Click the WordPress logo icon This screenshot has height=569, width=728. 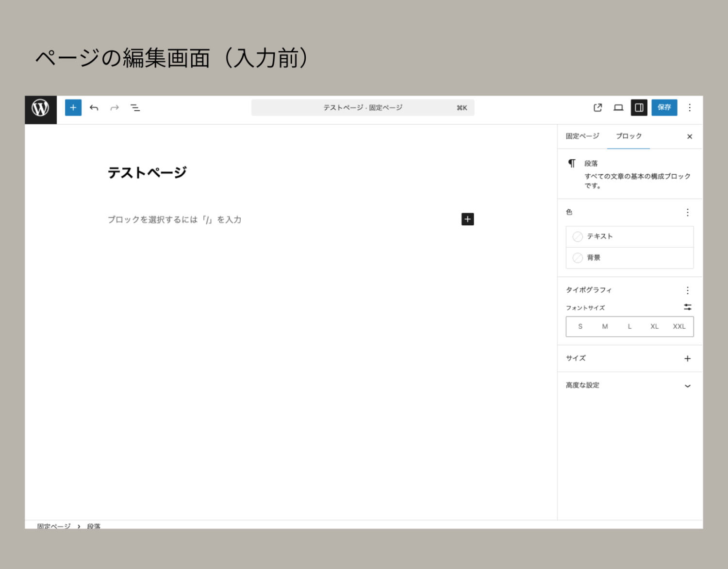(41, 108)
